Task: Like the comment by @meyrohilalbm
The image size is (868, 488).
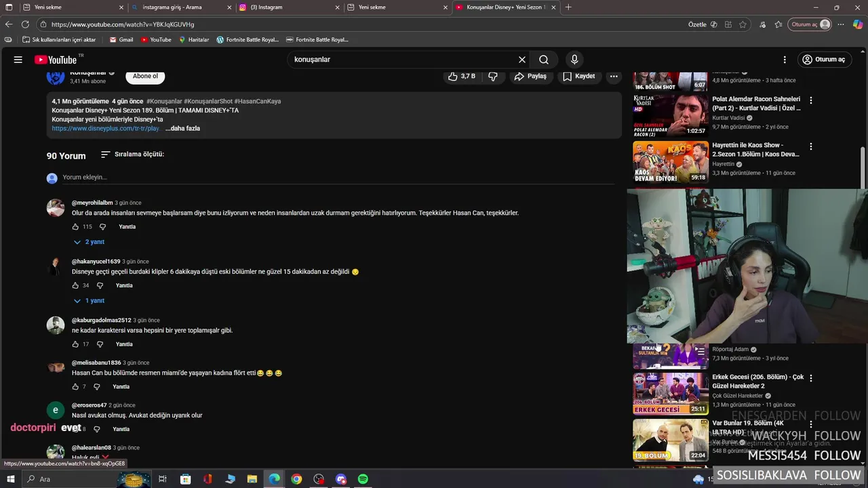Action: click(75, 227)
